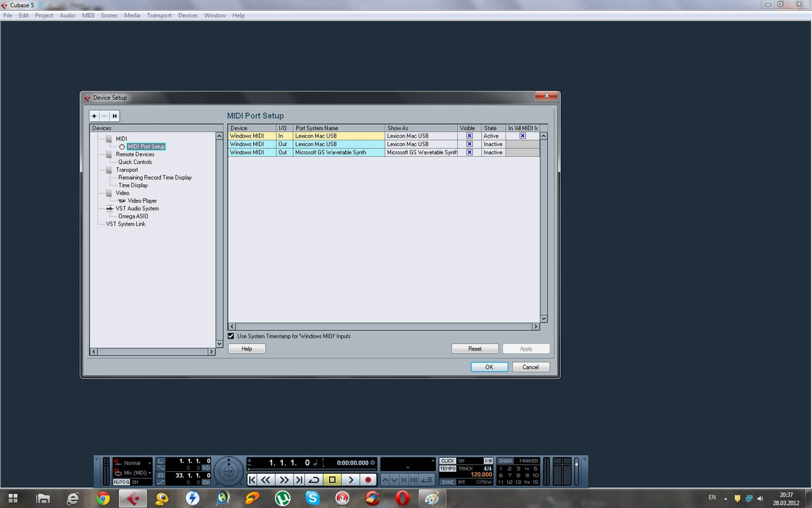Toggle AUTO Q in transport panel
This screenshot has width=812, height=508.
(x=121, y=482)
